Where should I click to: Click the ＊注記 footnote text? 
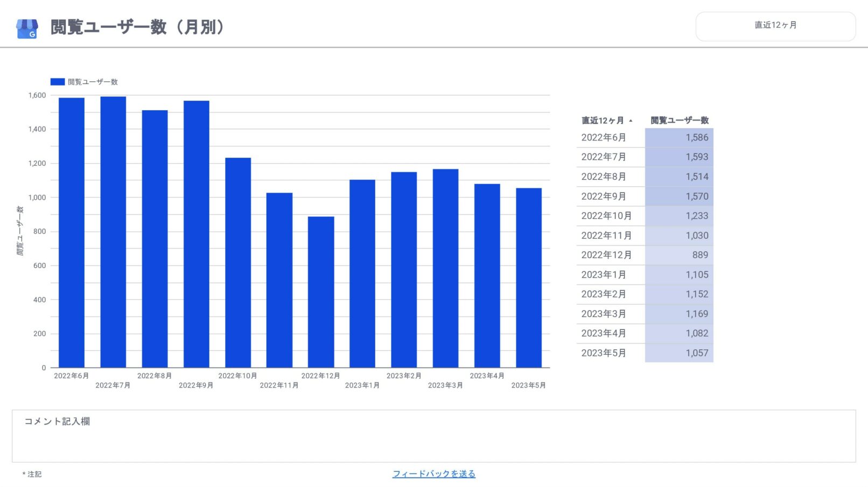(32, 474)
